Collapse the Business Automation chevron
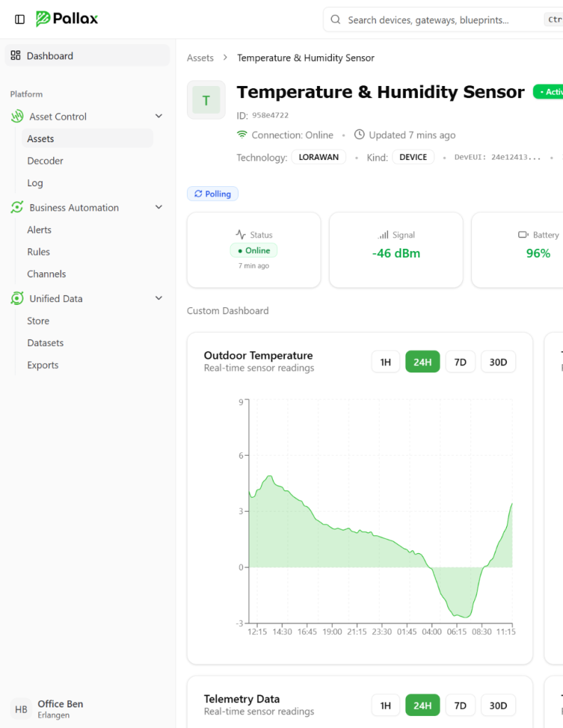Screen dimensions: 563x728 pyautogui.click(x=159, y=208)
